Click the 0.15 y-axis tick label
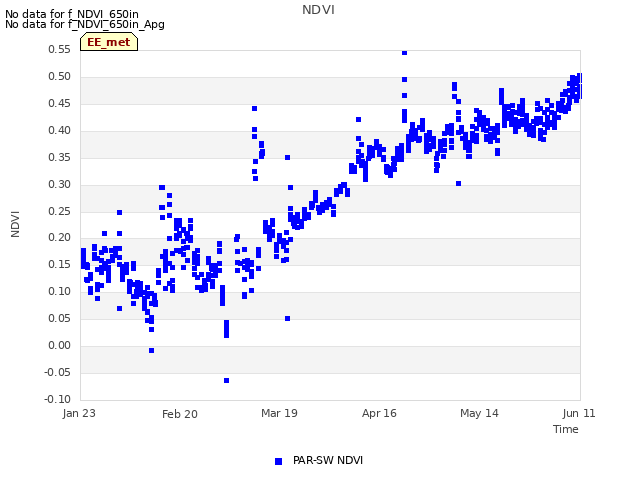 point(60,264)
